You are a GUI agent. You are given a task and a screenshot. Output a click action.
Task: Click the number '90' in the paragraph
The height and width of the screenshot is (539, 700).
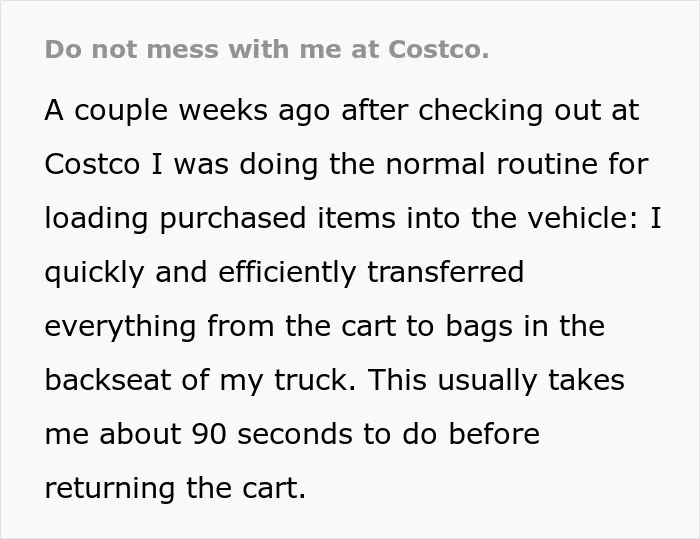pyautogui.click(x=209, y=434)
